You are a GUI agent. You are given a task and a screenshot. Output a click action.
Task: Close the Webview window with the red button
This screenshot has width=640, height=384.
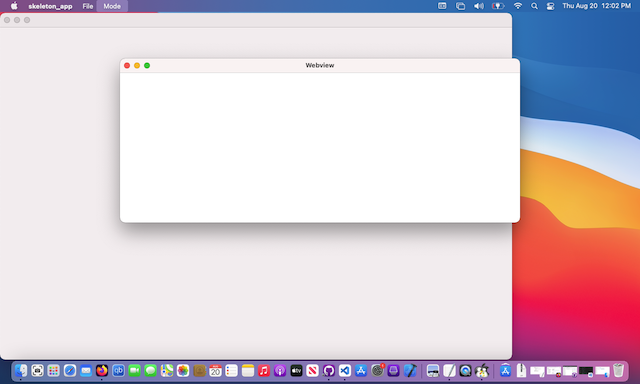pyautogui.click(x=127, y=65)
